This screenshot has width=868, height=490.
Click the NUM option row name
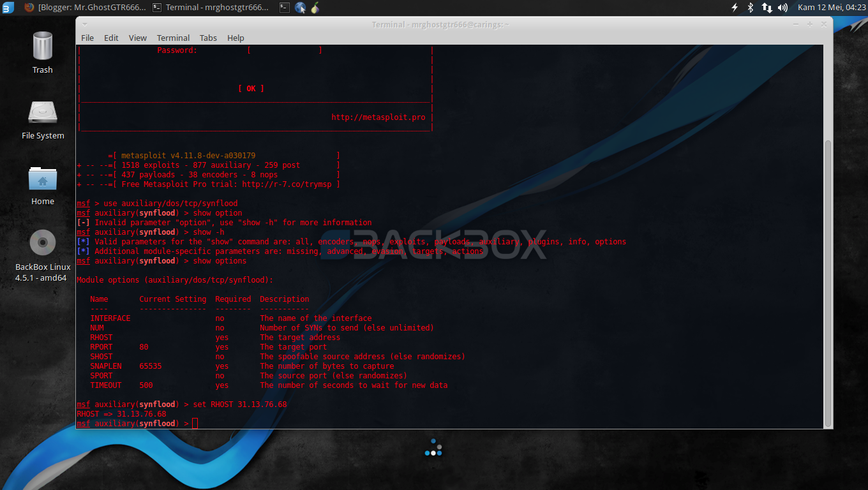point(97,328)
